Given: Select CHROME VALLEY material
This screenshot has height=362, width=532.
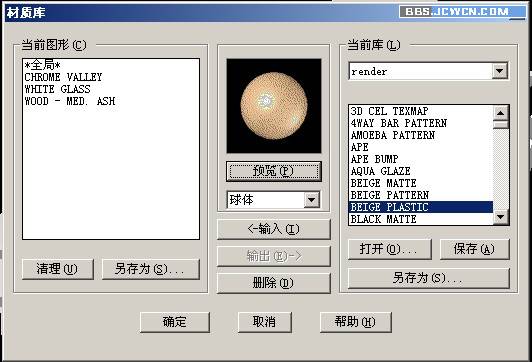Looking at the screenshot, I should click(x=63, y=77).
